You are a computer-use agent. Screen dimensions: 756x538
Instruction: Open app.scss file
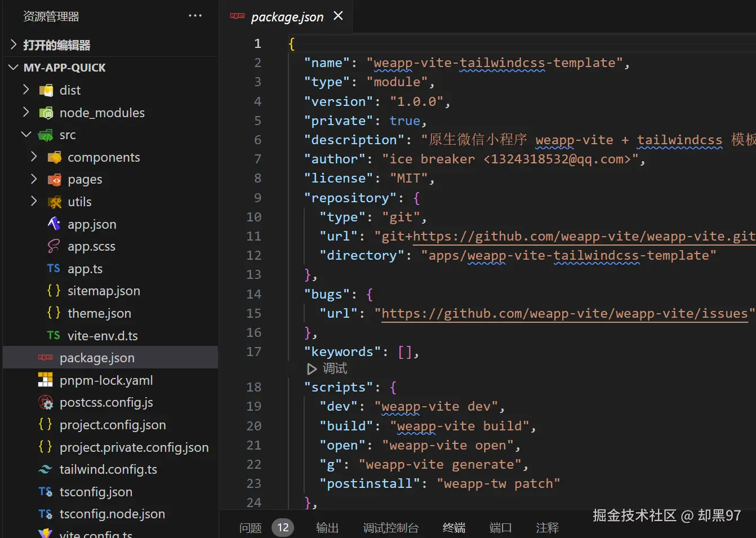point(91,247)
